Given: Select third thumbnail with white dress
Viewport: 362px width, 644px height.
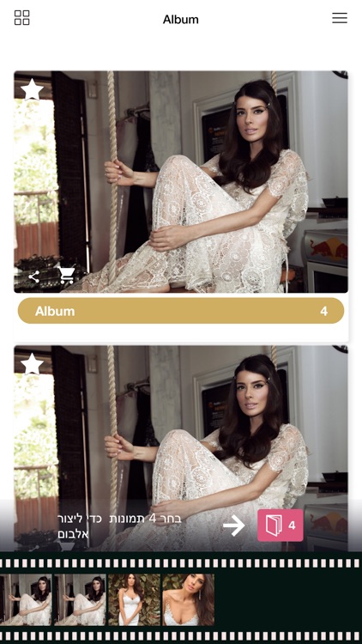Looking at the screenshot, I should (134, 599).
